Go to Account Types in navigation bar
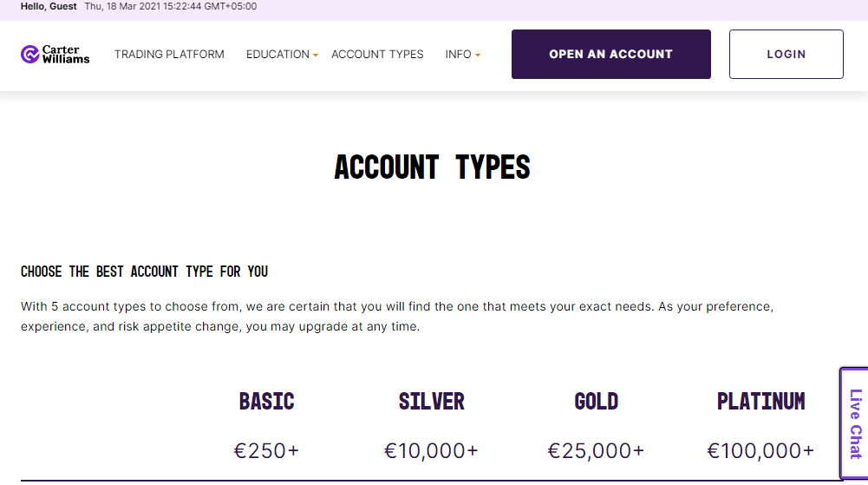This screenshot has height=485, width=868. [377, 55]
